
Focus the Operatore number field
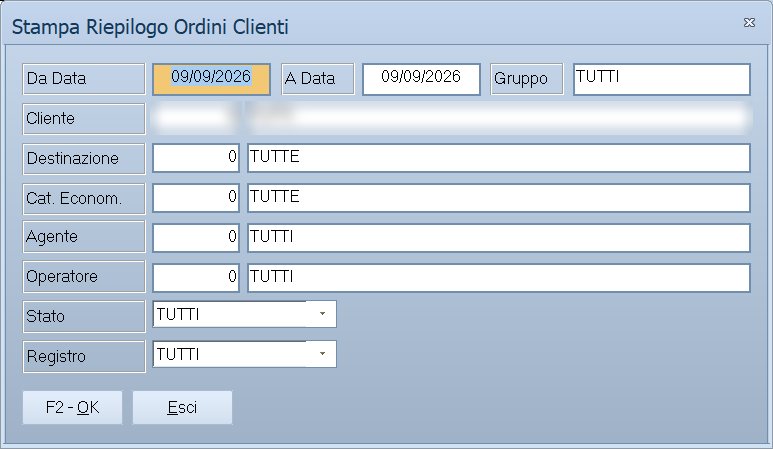point(196,277)
